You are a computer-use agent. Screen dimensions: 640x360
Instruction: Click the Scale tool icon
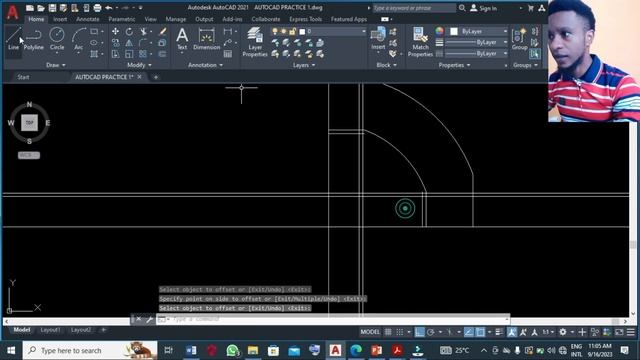point(129,54)
